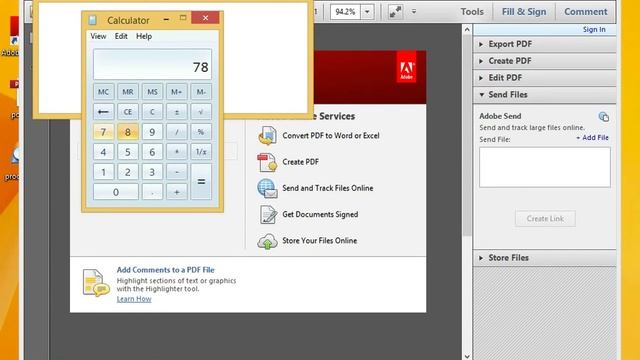Click the Add Comments highlighter document icon
Viewport: 640px width, 360px height.
tap(96, 282)
